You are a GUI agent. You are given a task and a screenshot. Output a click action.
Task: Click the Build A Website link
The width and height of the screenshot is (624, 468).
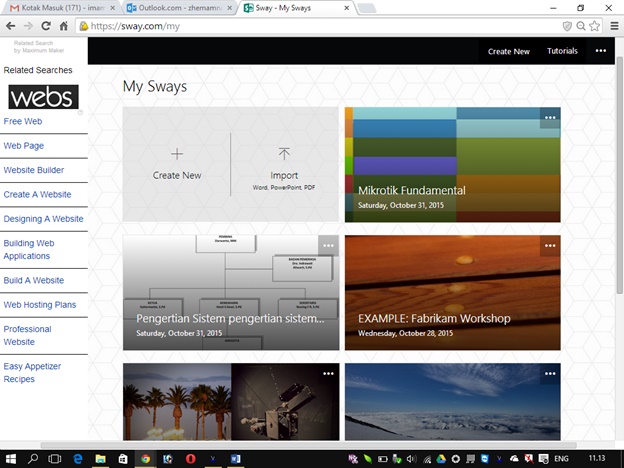pos(34,280)
